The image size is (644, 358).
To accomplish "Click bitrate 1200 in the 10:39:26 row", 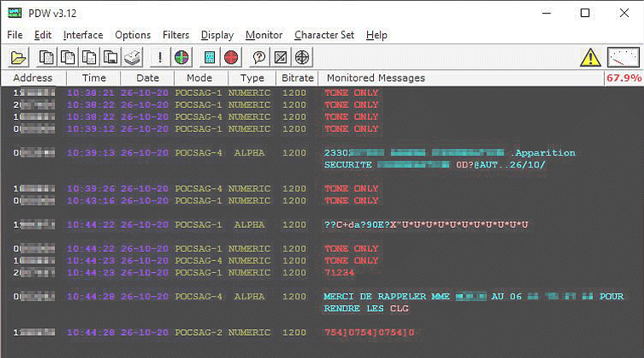I will [294, 189].
